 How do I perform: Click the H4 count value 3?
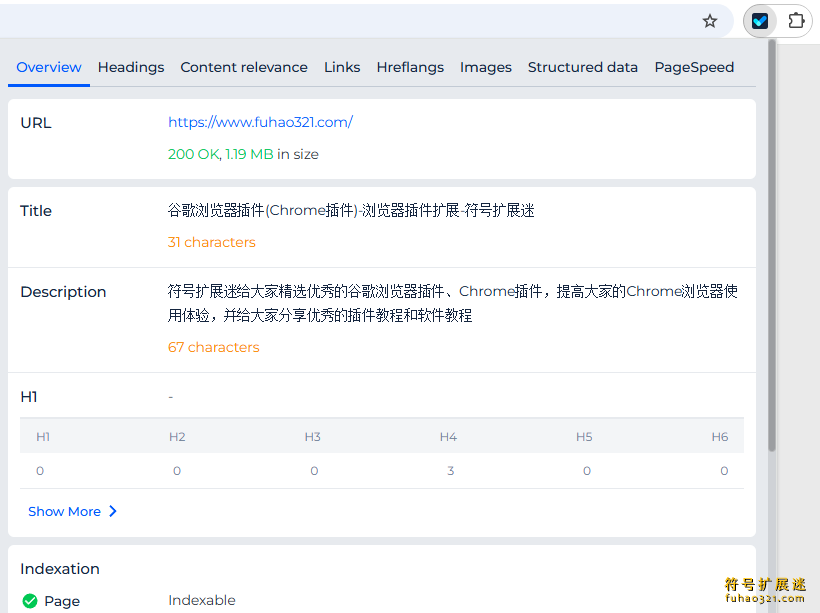[x=450, y=471]
